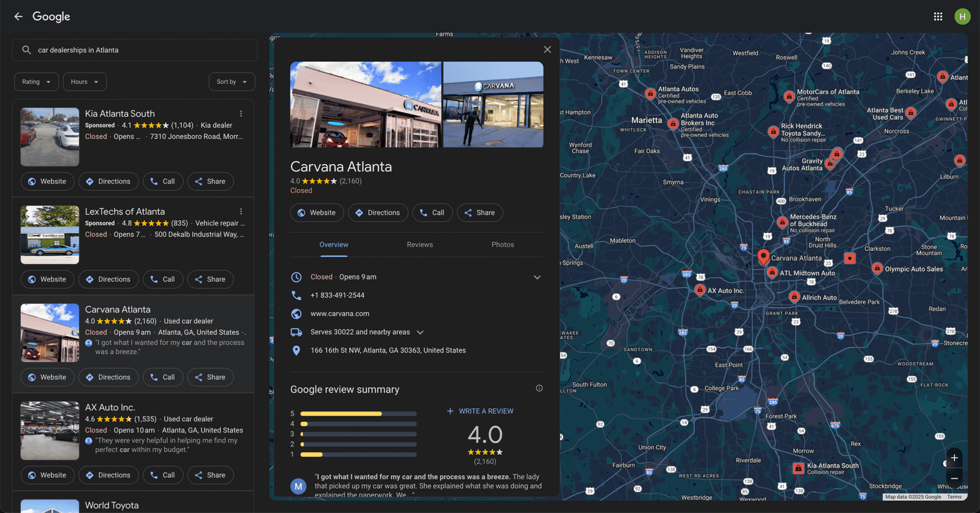Open the account avatar labeled H
The width and height of the screenshot is (980, 513).
(x=962, y=17)
